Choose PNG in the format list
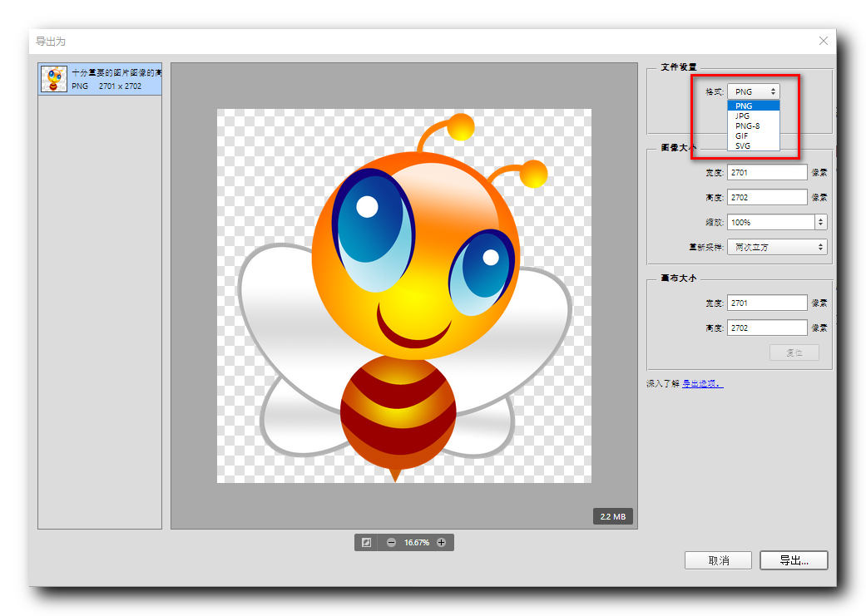866x616 pixels. coord(754,106)
